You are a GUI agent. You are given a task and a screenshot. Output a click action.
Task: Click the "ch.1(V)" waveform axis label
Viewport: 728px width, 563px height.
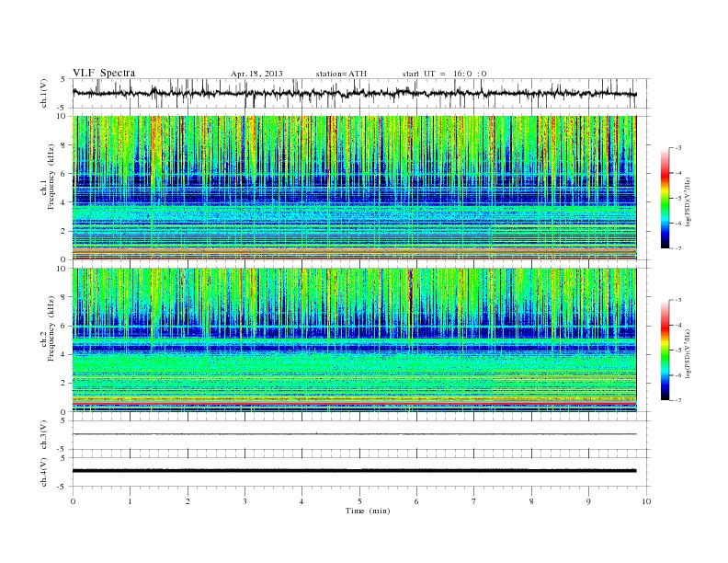pos(44,93)
